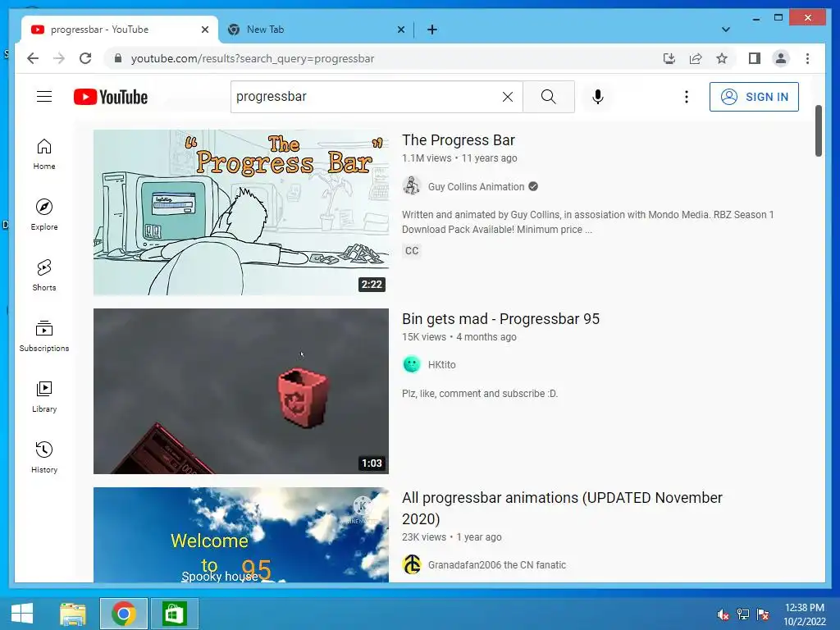Toggle Chrome side panel
The height and width of the screenshot is (630, 840).
pyautogui.click(x=755, y=58)
